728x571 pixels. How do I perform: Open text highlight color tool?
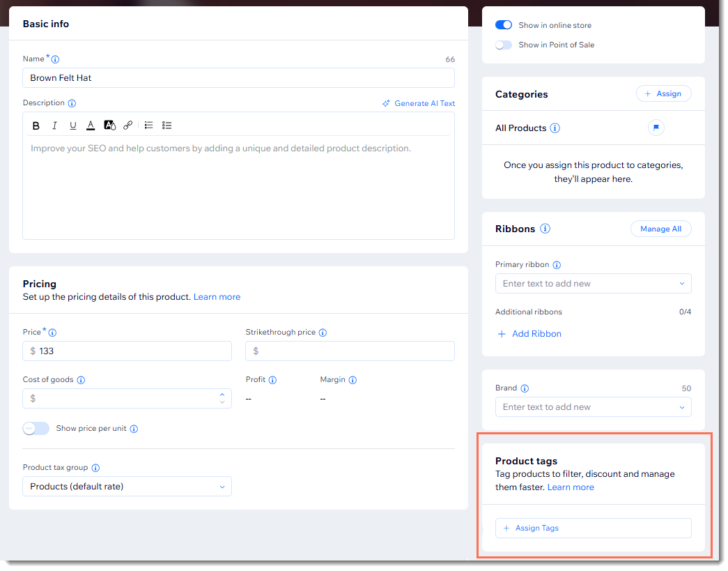coord(109,125)
